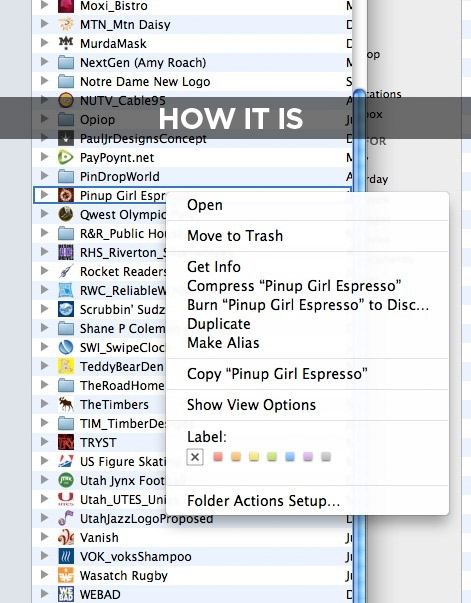Viewport: 471px width, 603px height.
Task: Apply the yellow label color
Action: (x=254, y=456)
